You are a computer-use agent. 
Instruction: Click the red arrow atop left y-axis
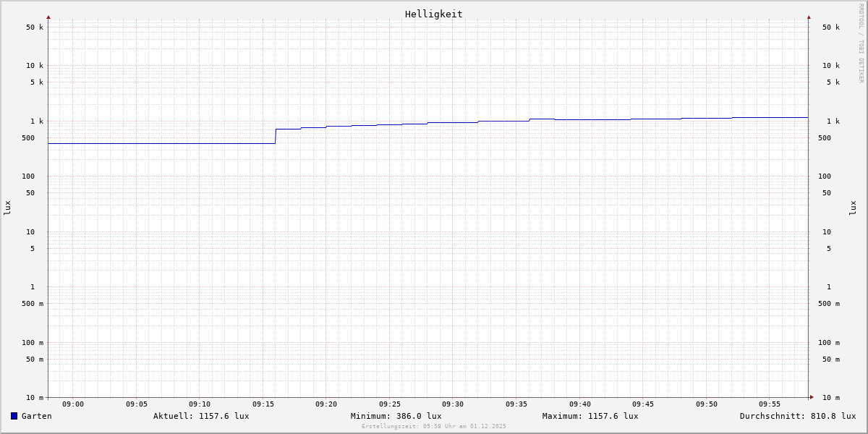pos(48,17)
